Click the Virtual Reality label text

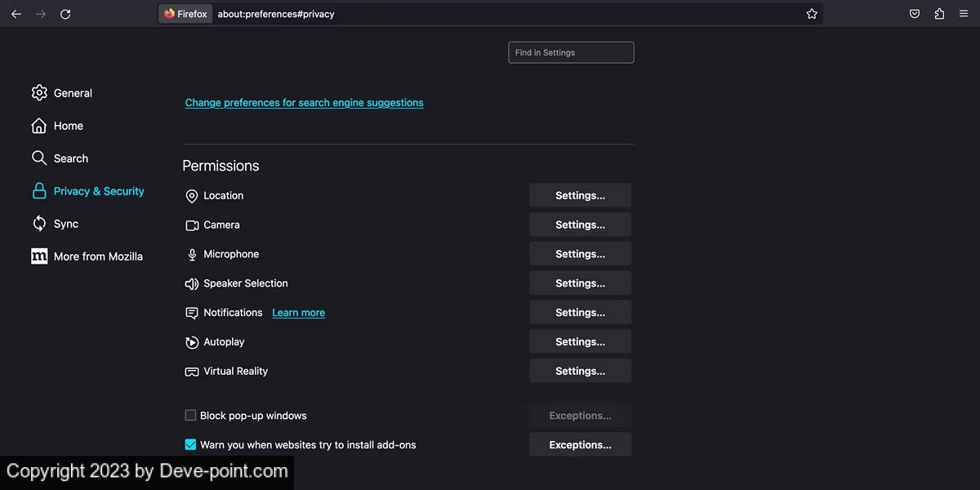236,371
